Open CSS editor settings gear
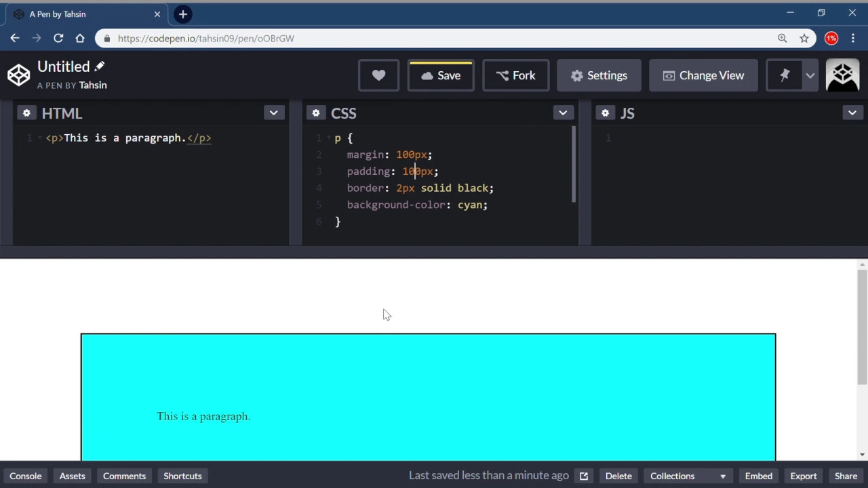868x488 pixels. [315, 113]
